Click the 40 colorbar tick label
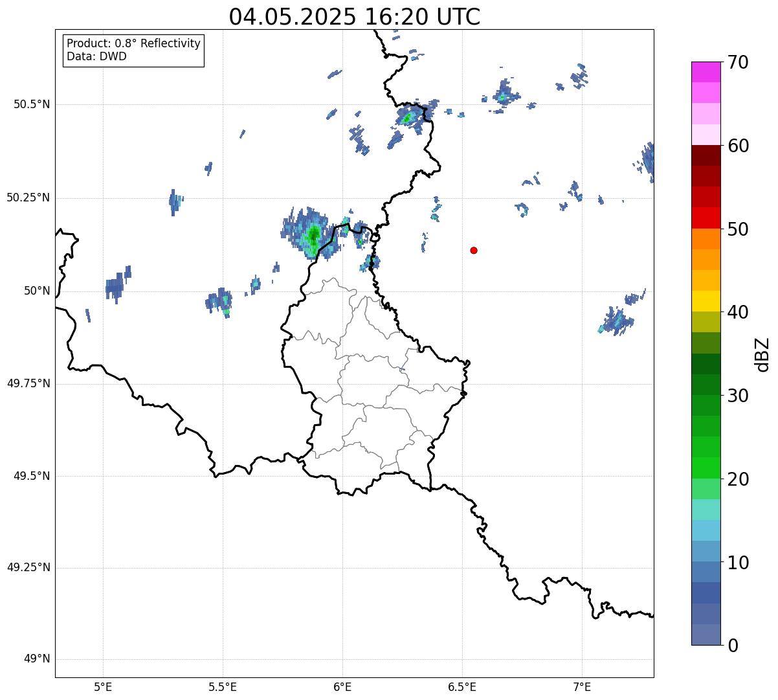This screenshot has width=778, height=700. pos(738,312)
